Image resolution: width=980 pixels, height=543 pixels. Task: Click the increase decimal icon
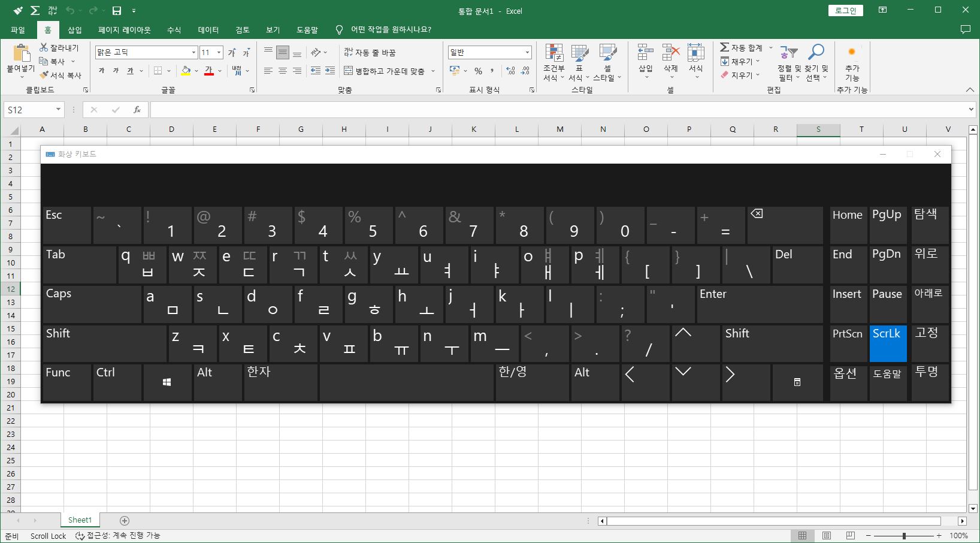coord(510,71)
